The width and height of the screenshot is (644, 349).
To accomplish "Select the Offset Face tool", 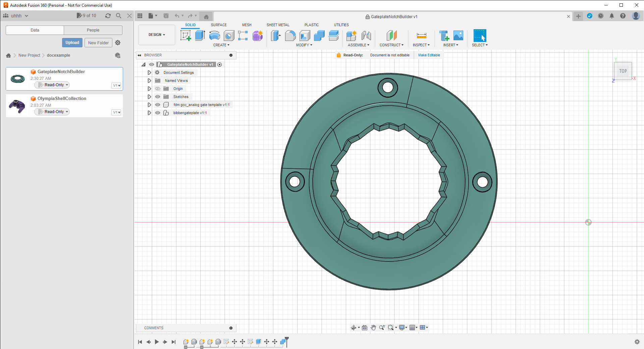I will pos(334,35).
